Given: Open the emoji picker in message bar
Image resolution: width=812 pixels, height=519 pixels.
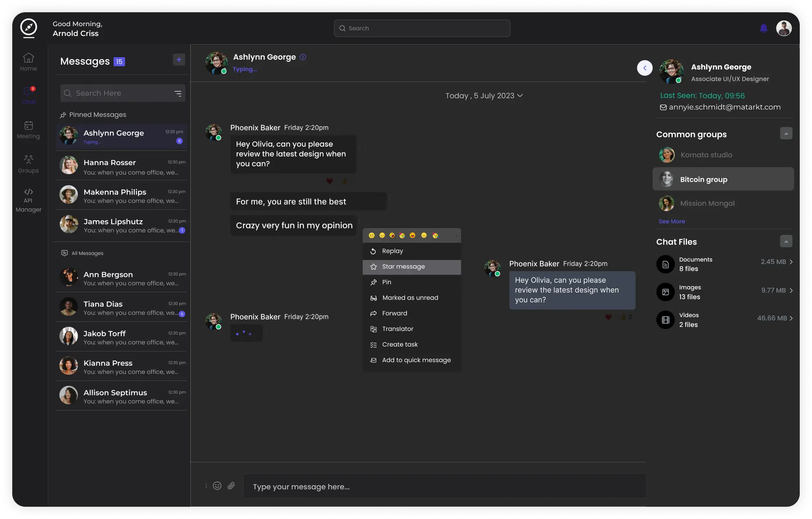Looking at the screenshot, I should click(217, 486).
